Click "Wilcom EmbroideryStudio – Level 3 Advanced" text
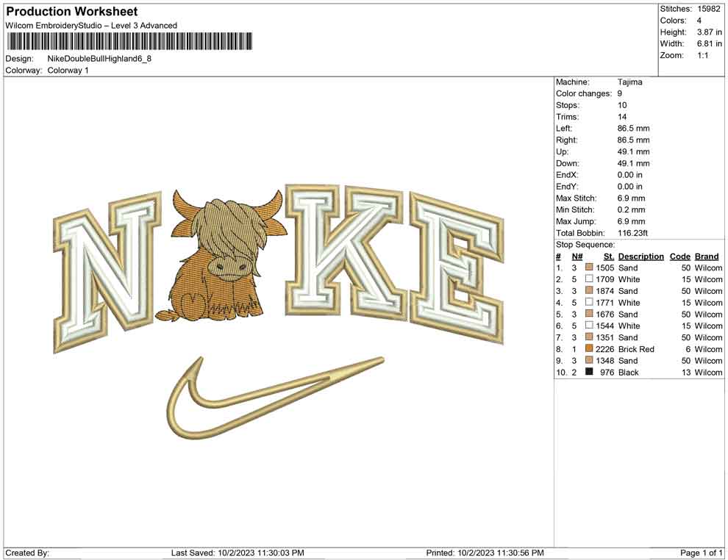 tap(91, 26)
